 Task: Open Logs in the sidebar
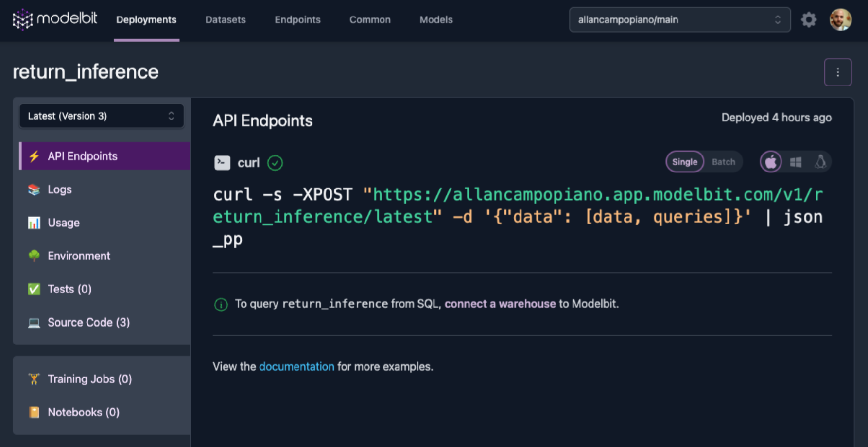(x=104, y=189)
